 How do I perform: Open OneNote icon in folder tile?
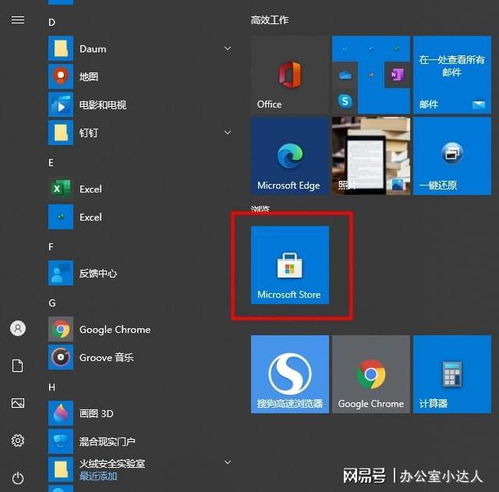click(x=397, y=75)
